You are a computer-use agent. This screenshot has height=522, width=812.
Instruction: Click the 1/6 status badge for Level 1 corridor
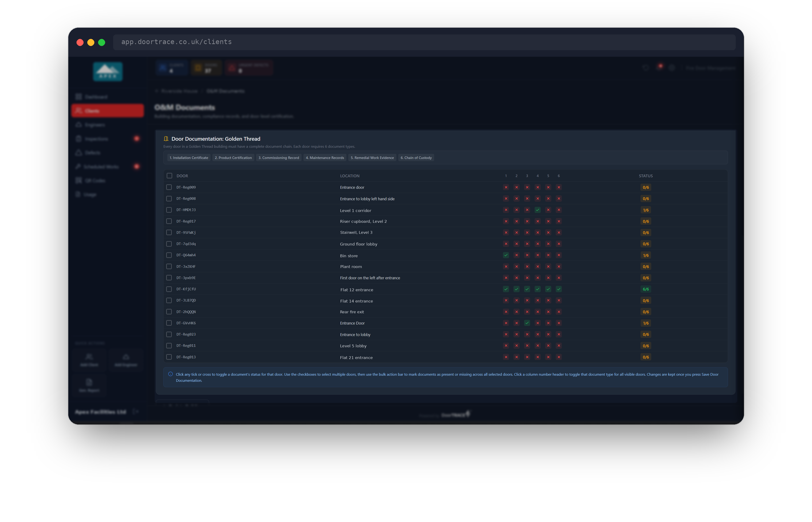pyautogui.click(x=645, y=210)
